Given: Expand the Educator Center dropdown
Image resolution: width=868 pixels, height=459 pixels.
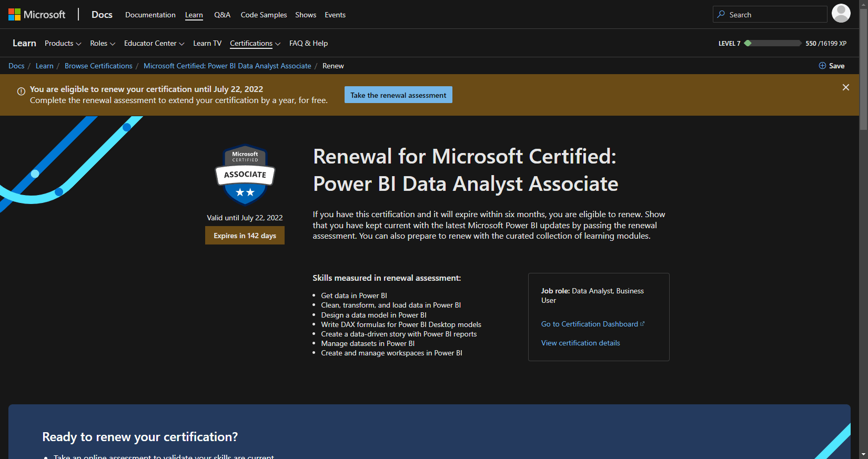Looking at the screenshot, I should (x=154, y=43).
